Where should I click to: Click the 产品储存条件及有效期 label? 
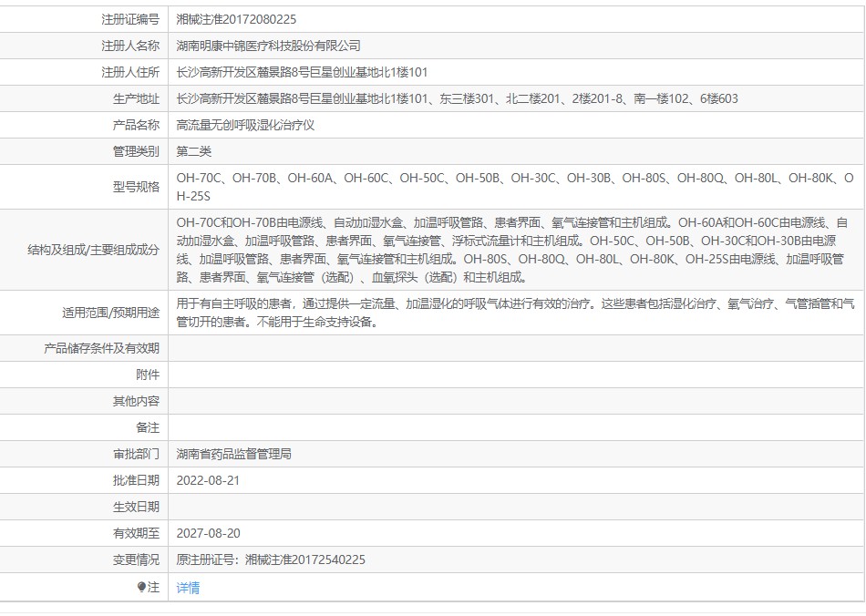[101, 348]
